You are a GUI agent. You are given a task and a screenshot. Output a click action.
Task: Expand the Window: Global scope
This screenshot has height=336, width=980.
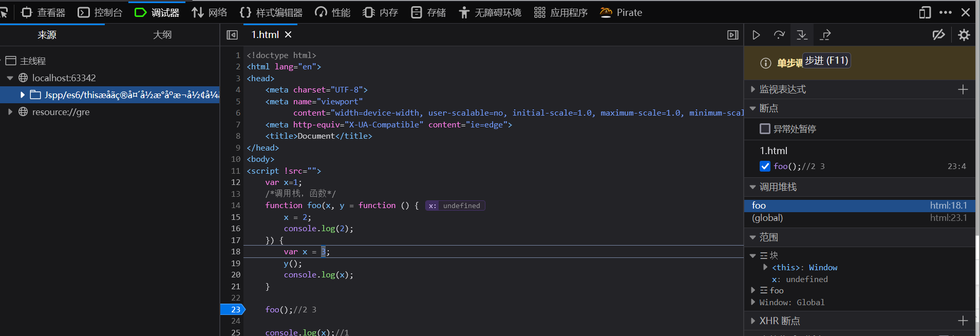pyautogui.click(x=753, y=302)
